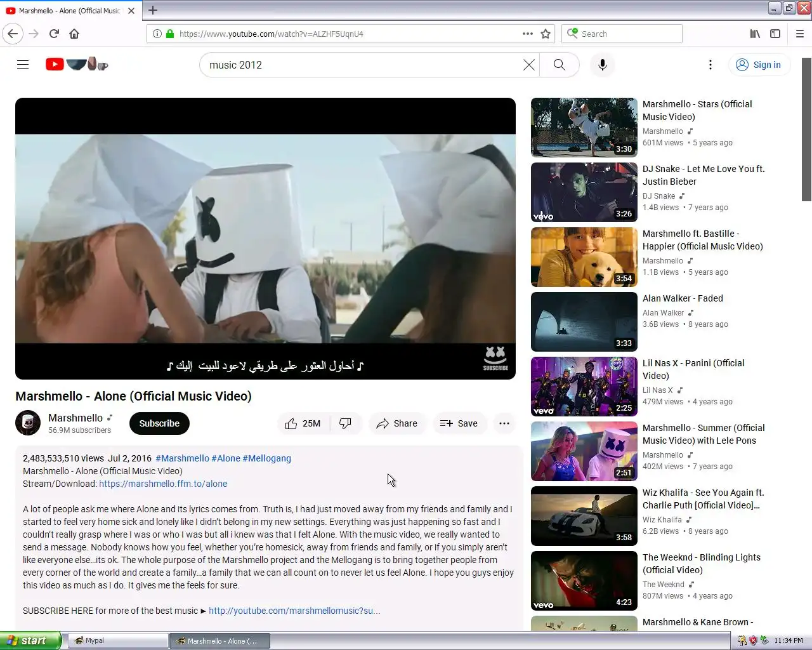
Task: Open Marshmello channel avatar
Action: (28, 423)
